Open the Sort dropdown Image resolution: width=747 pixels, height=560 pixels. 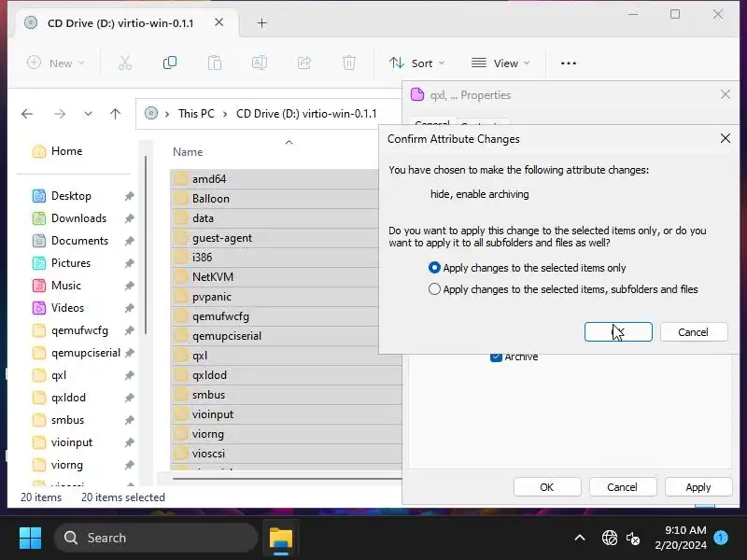(416, 63)
